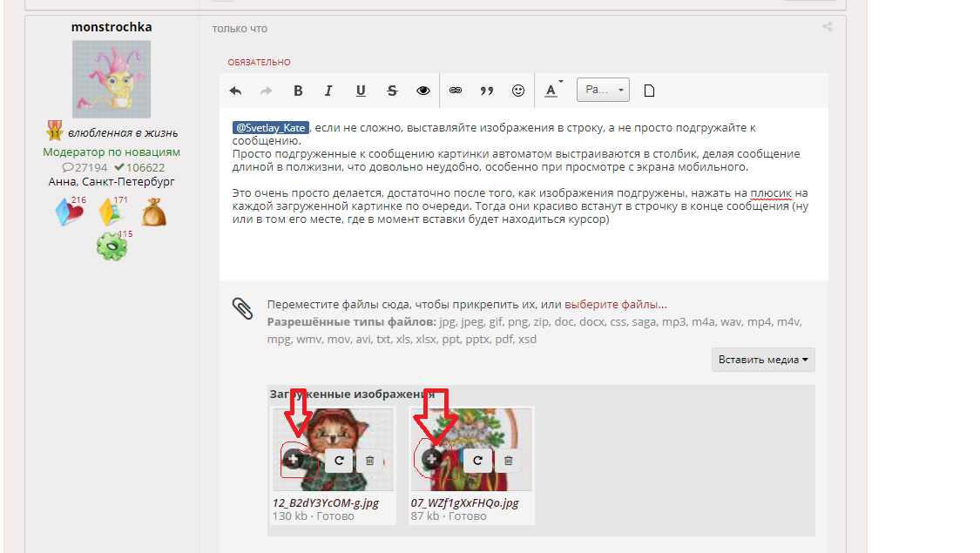Insert the 12_B2dY3YcOM-g.jpg image with its plus icon
Viewport: 980px width, 553px height.
(294, 459)
